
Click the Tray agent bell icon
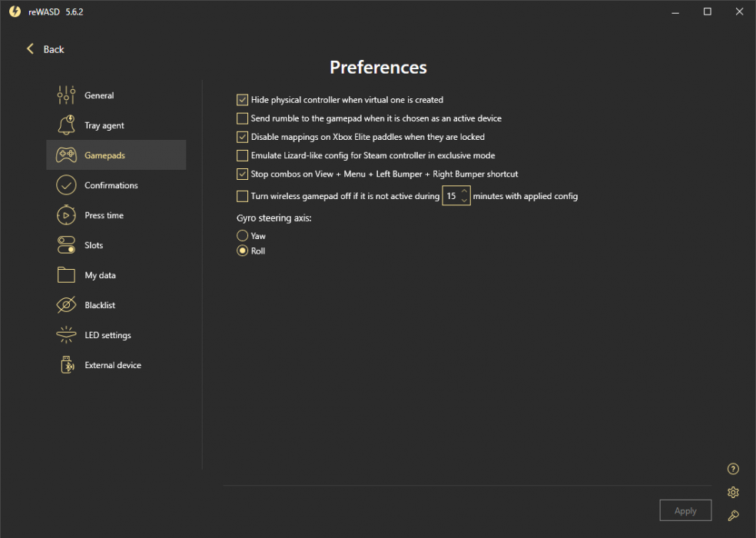coord(67,125)
